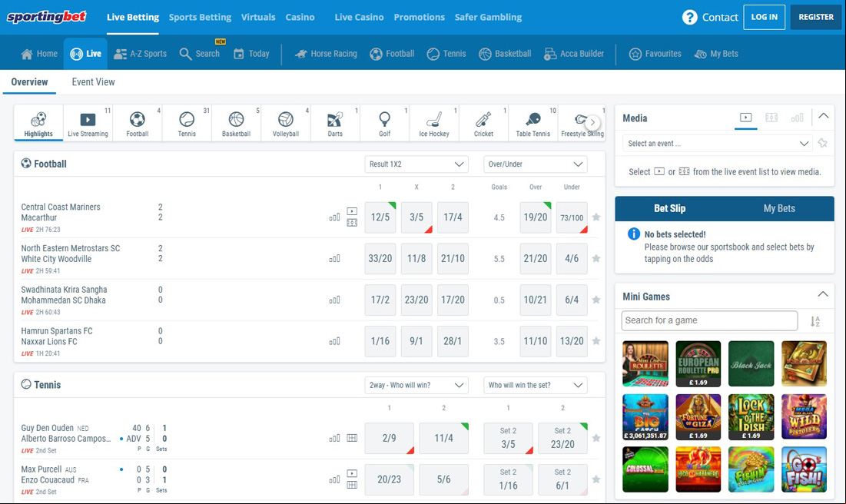Open the Go Fish! mini game
This screenshot has width=846, height=504.
[x=804, y=469]
